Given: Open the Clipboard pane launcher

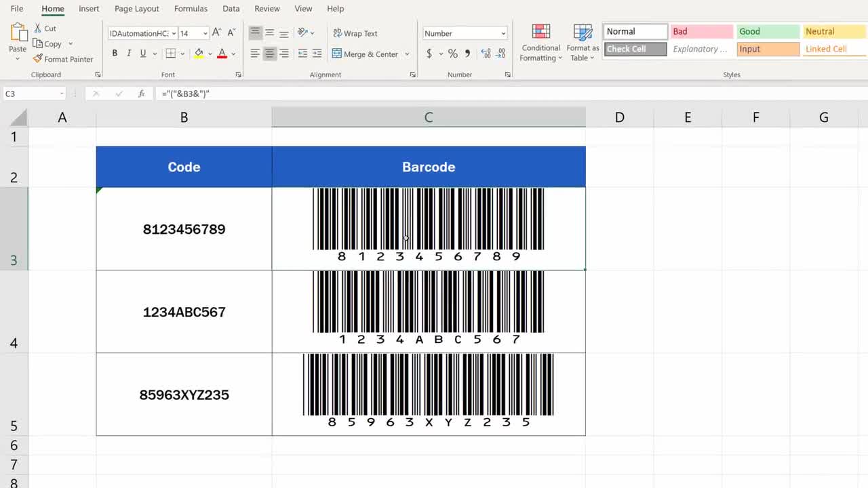Looking at the screenshot, I should coord(98,75).
